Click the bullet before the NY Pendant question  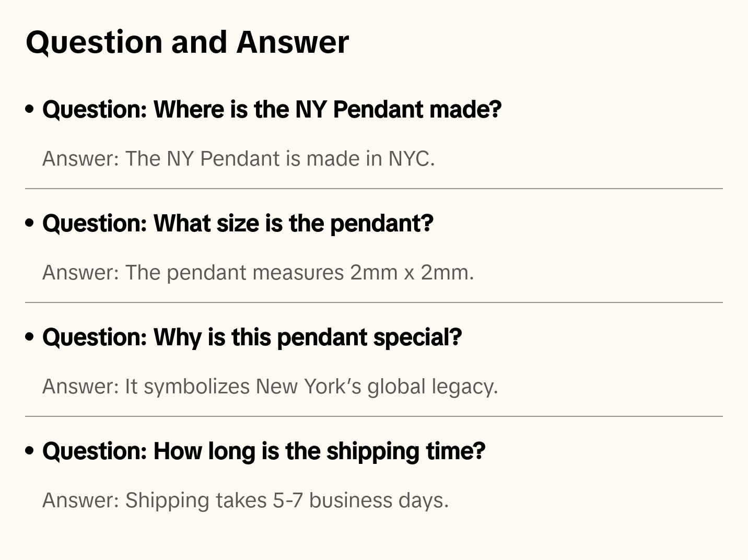(x=30, y=110)
